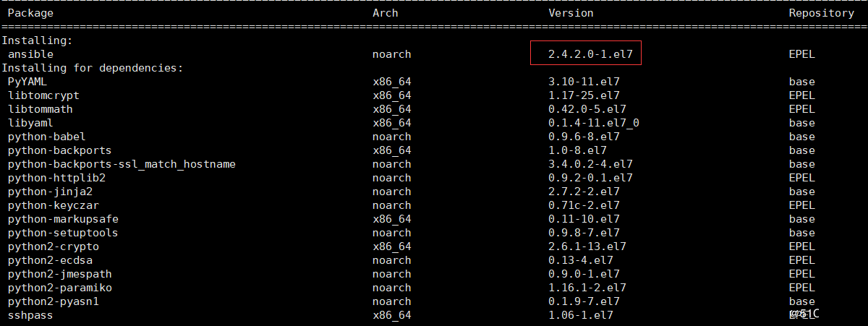Click the EPEL repository in ansible row
This screenshot has width=868, height=326.
pyautogui.click(x=802, y=54)
